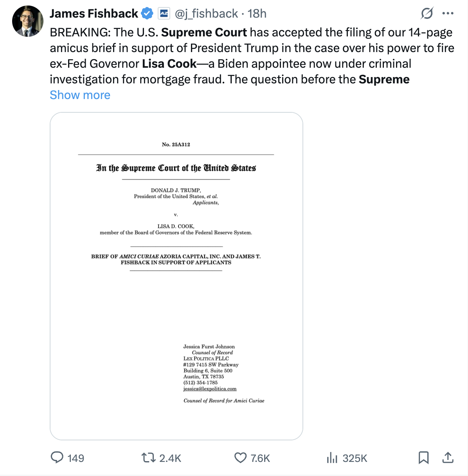
Task: Open the three-dot more options menu
Action: pyautogui.click(x=448, y=14)
